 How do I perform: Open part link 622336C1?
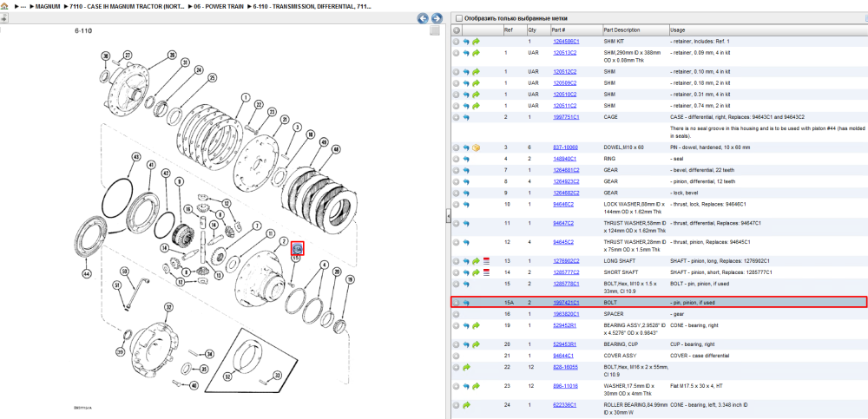[x=565, y=405]
